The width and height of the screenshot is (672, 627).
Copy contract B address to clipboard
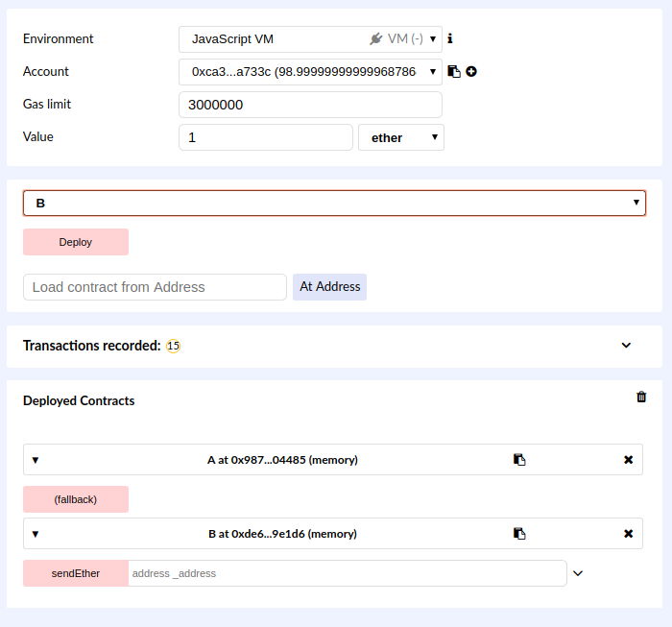519,534
